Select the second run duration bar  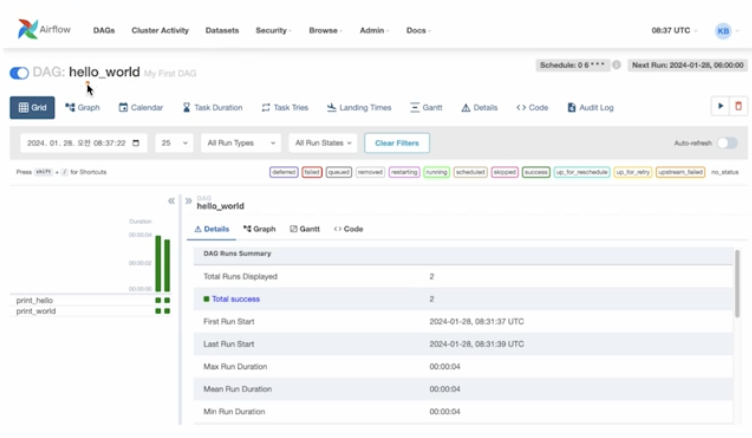tap(167, 265)
